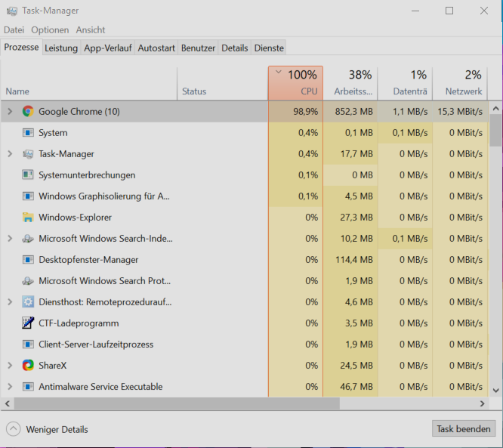Click the CPU column sort arrow

[279, 72]
